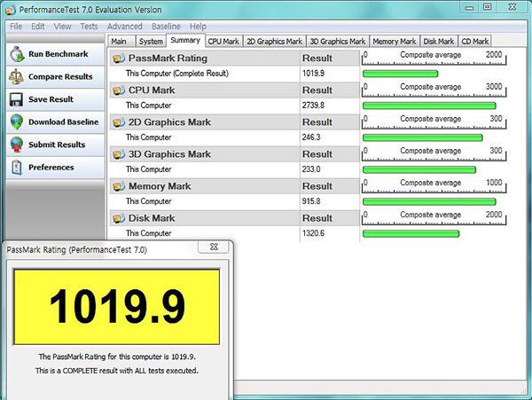532x400 pixels.
Task: Select the 2739.8 CPU Mark result value
Action: click(x=313, y=106)
